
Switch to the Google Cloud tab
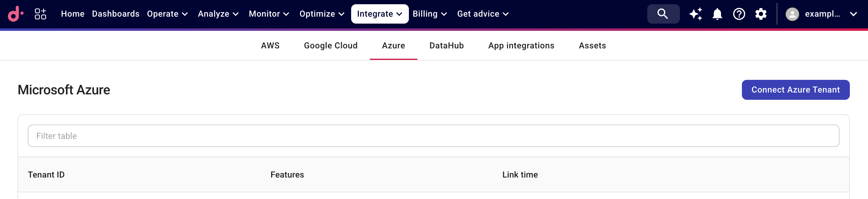tap(331, 45)
